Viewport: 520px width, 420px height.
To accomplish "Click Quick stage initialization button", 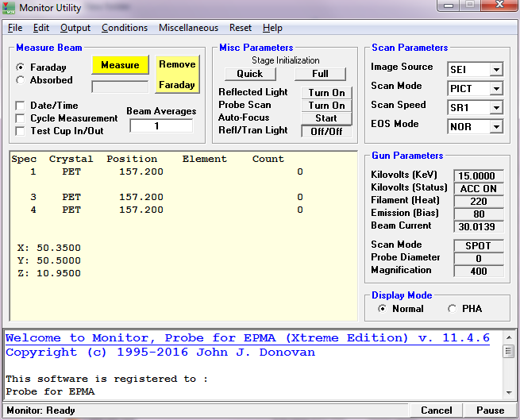I will 249,74.
